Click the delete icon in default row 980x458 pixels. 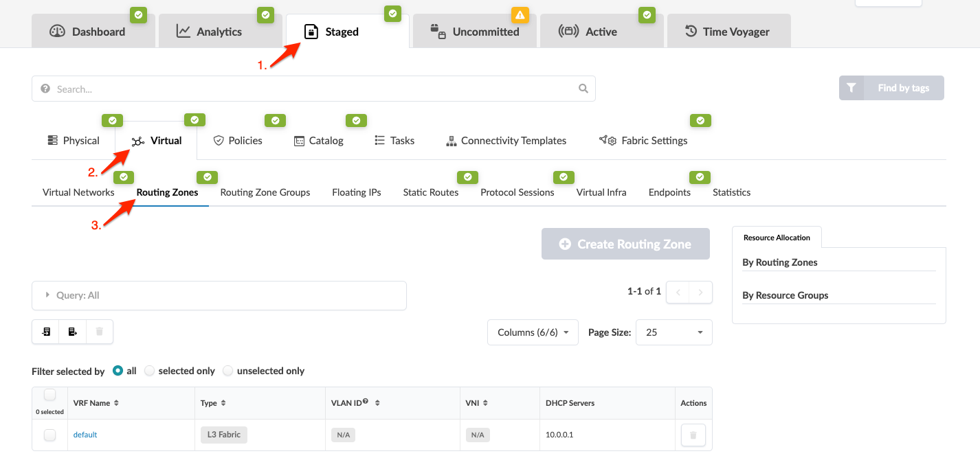693,435
